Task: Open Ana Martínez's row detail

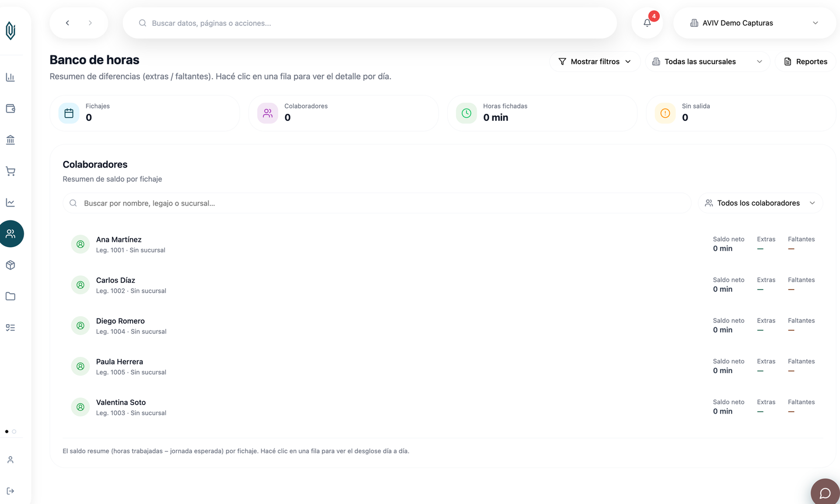Action: coord(443,244)
